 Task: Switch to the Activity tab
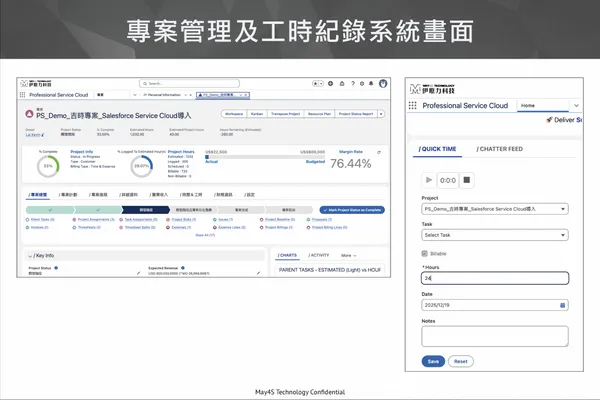click(x=322, y=255)
